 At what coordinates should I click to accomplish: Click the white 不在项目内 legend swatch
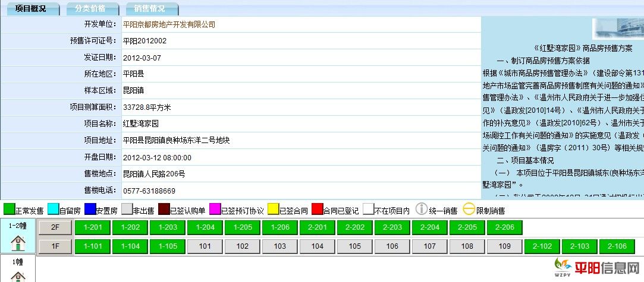[369, 209]
